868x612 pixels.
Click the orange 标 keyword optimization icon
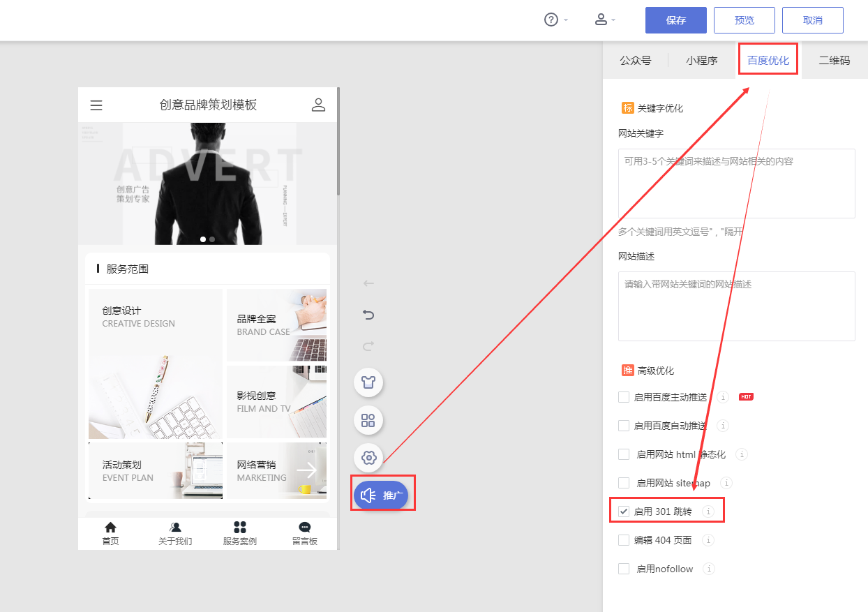627,108
